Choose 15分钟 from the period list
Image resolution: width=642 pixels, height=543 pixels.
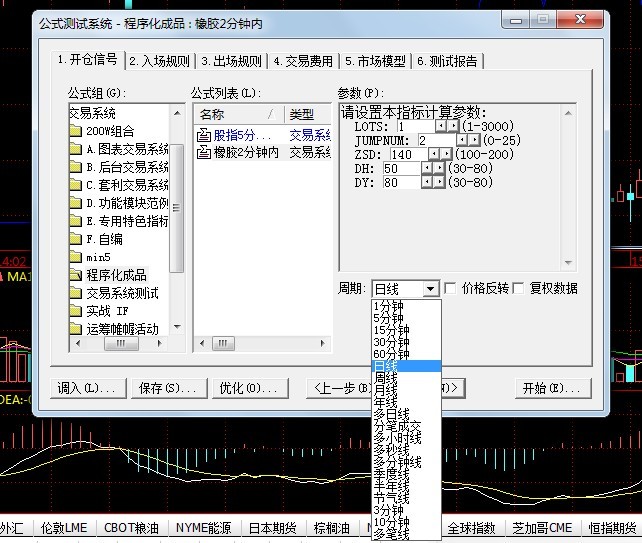[390, 330]
